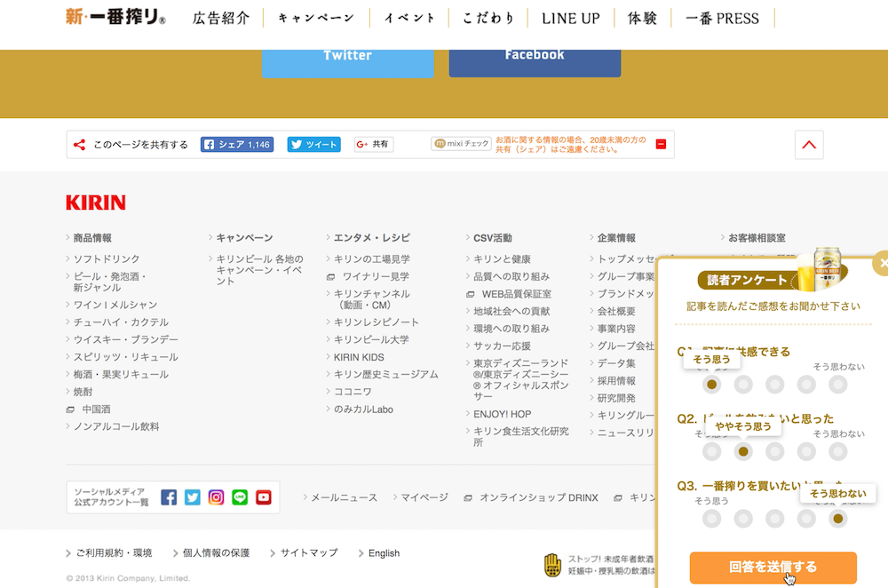
Task: Open キリンの工場見学 link
Action: click(371, 258)
